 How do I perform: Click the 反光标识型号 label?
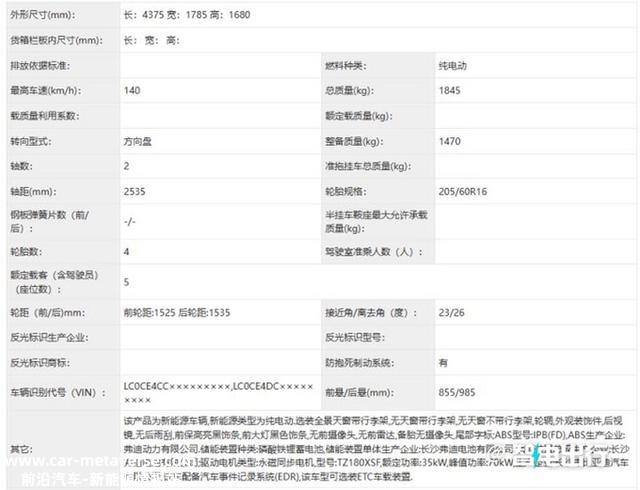(x=355, y=338)
